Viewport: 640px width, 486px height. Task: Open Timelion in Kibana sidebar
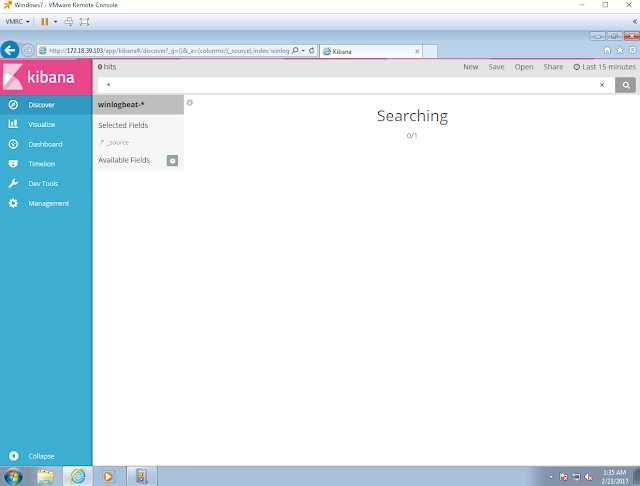(x=46, y=164)
